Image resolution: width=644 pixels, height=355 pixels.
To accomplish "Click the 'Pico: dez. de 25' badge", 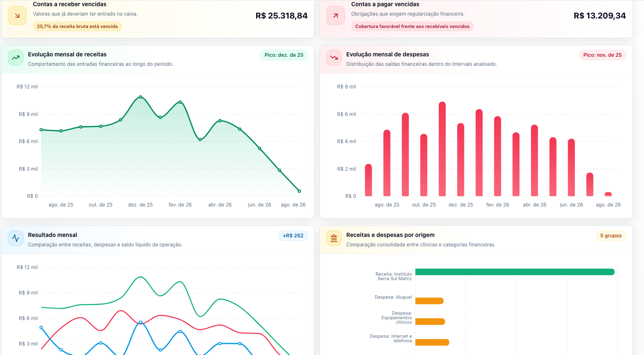I will tap(284, 55).
